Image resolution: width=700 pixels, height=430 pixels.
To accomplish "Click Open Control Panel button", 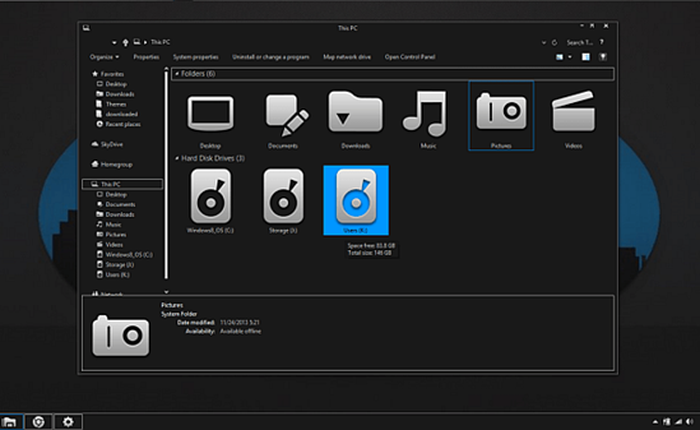I will (409, 57).
